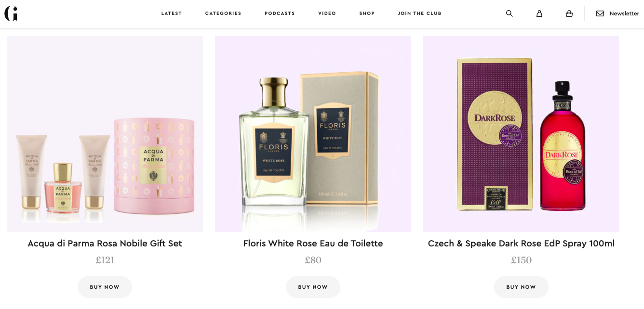Image resolution: width=644 pixels, height=309 pixels.
Task: Buy the Acqua di Parma gift set
Action: click(105, 287)
